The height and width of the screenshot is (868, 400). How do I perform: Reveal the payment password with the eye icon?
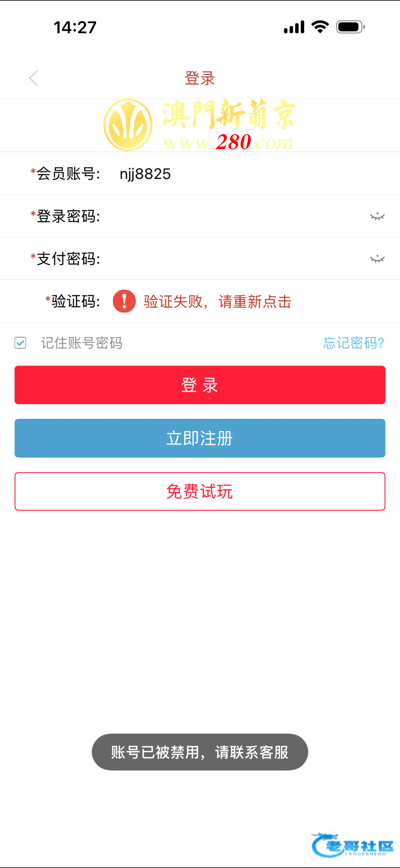click(x=377, y=259)
